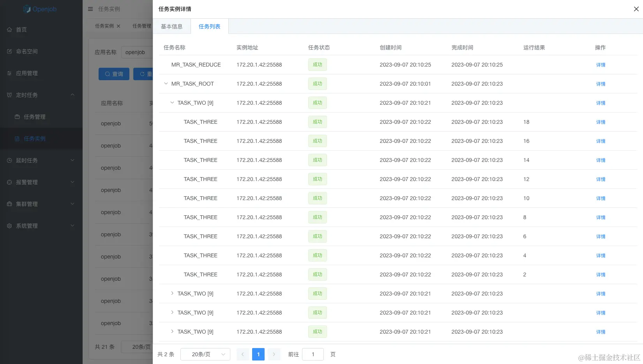Open 详情 for TASK_THREE with result 10
This screenshot has height=364, width=643.
pyautogui.click(x=601, y=199)
